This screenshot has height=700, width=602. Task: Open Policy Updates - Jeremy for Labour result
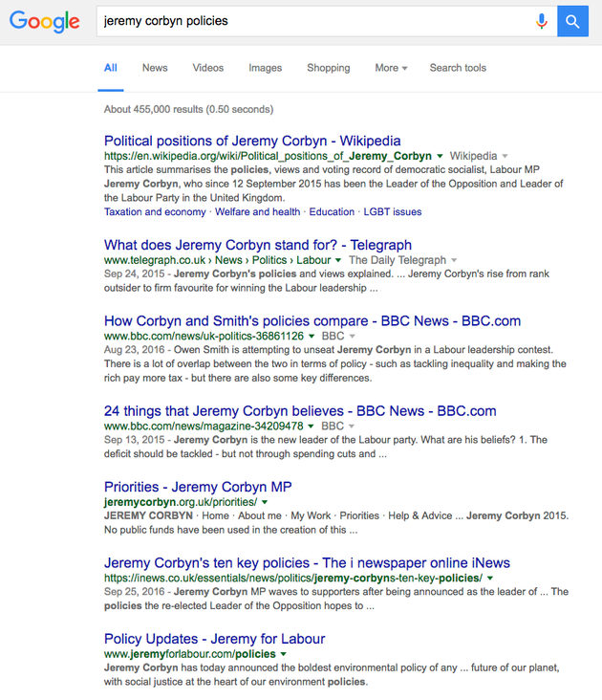214,639
